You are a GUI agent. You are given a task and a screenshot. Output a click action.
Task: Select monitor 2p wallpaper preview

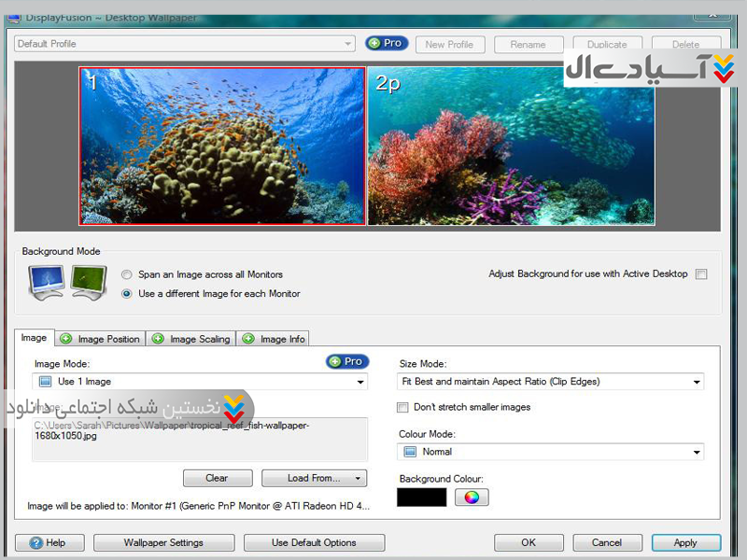coord(510,146)
